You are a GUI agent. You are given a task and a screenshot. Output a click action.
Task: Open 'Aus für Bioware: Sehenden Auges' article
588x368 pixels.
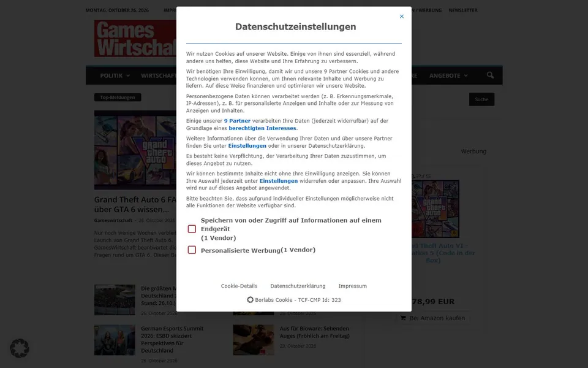(315, 332)
